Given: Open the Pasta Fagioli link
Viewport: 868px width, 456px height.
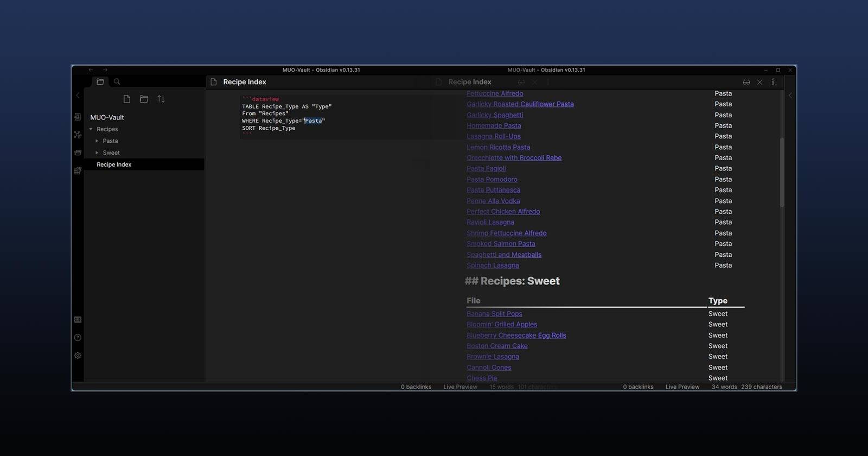Looking at the screenshot, I should (x=486, y=168).
